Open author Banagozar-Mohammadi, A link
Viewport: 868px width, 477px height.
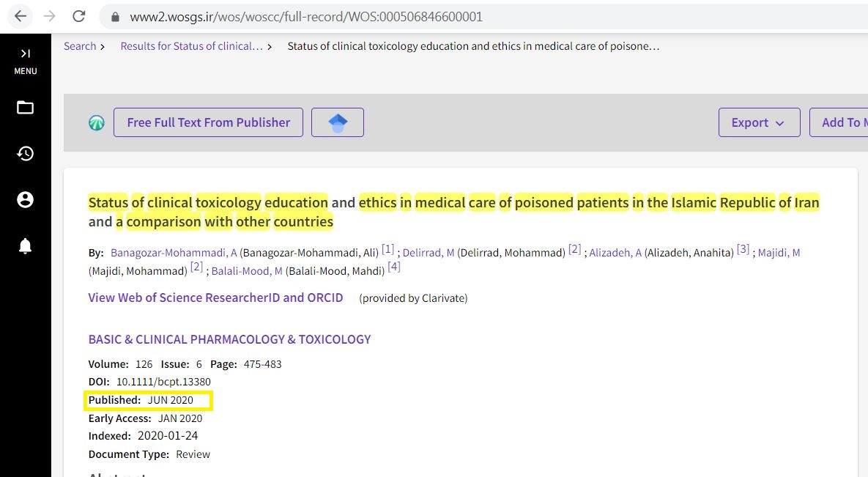pos(174,253)
